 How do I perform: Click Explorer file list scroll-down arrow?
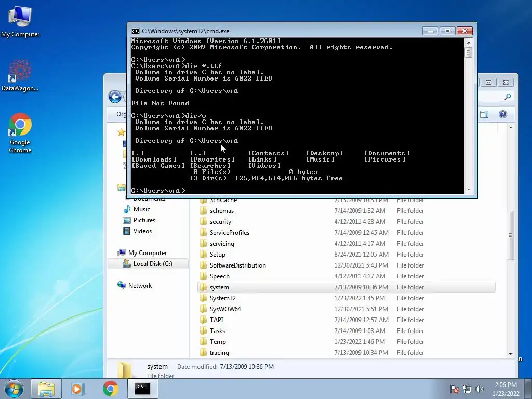point(511,354)
